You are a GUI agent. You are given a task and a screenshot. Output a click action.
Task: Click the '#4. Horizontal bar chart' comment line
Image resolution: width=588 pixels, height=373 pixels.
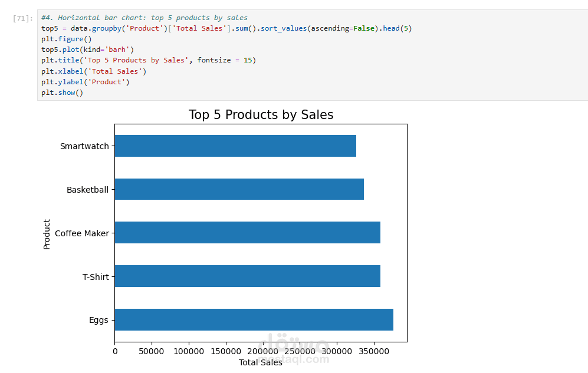pyautogui.click(x=144, y=18)
